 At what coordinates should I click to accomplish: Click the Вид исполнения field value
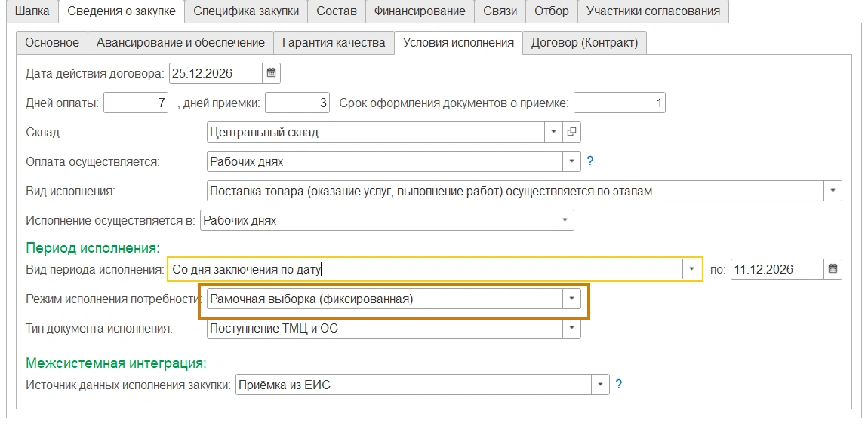point(515,191)
